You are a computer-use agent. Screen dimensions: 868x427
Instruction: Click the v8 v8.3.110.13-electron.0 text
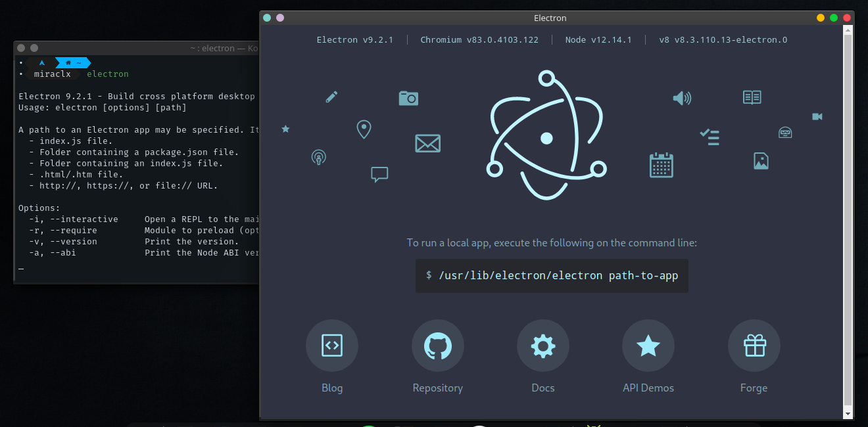click(x=723, y=39)
